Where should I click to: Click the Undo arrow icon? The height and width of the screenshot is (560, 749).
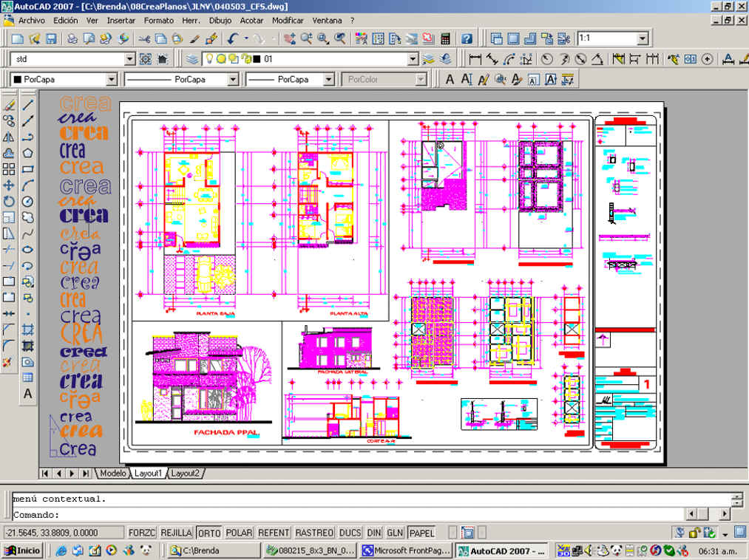click(233, 38)
